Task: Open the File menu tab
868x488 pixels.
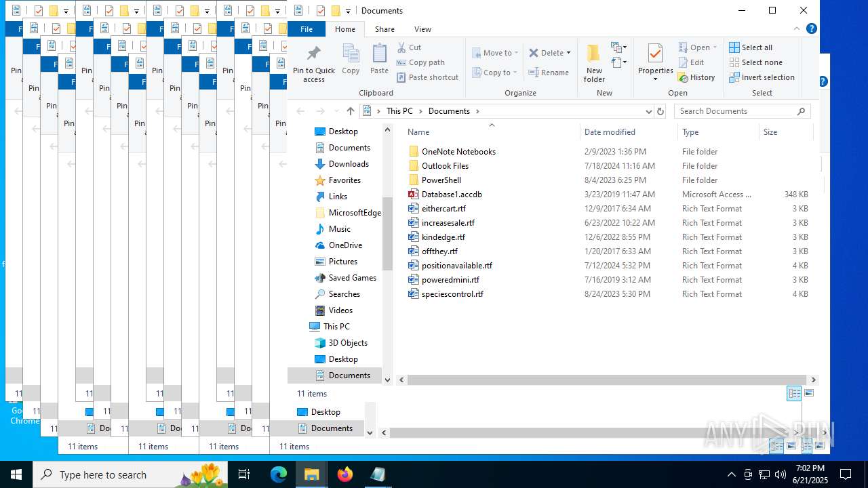Action: pos(307,29)
